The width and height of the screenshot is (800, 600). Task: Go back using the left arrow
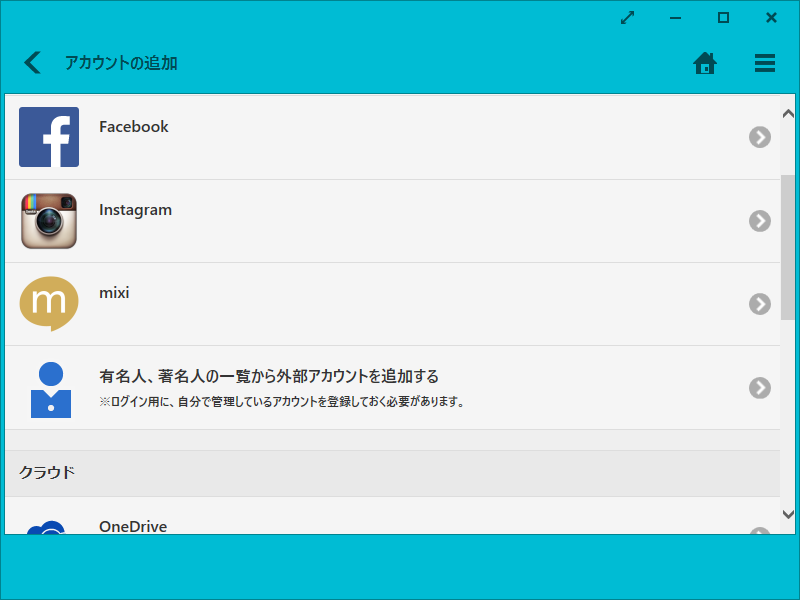32,63
